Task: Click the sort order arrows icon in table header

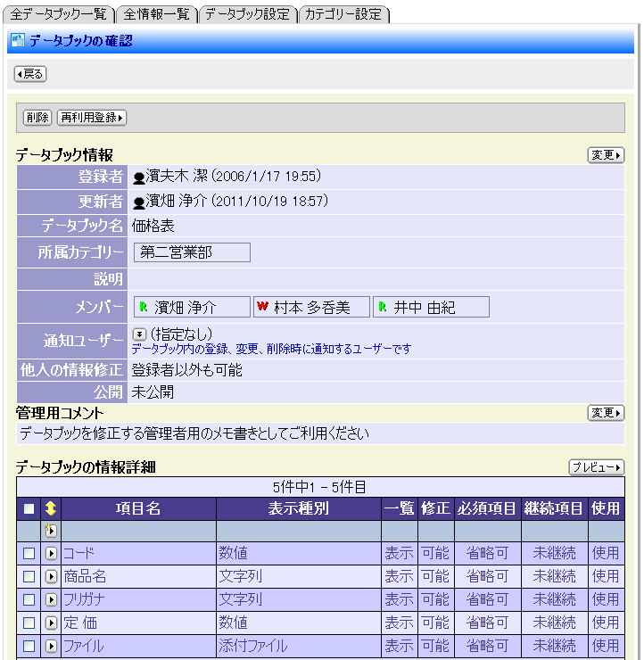Action: pyautogui.click(x=51, y=508)
